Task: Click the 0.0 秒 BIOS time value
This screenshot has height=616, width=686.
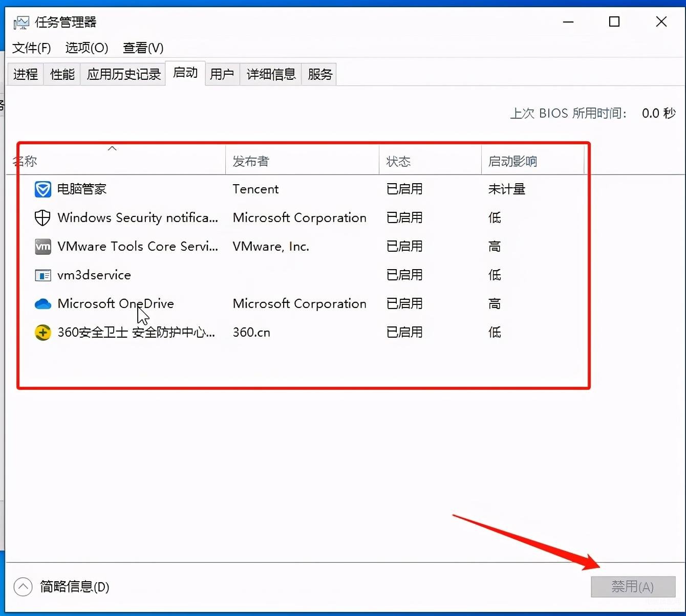Action: [659, 113]
